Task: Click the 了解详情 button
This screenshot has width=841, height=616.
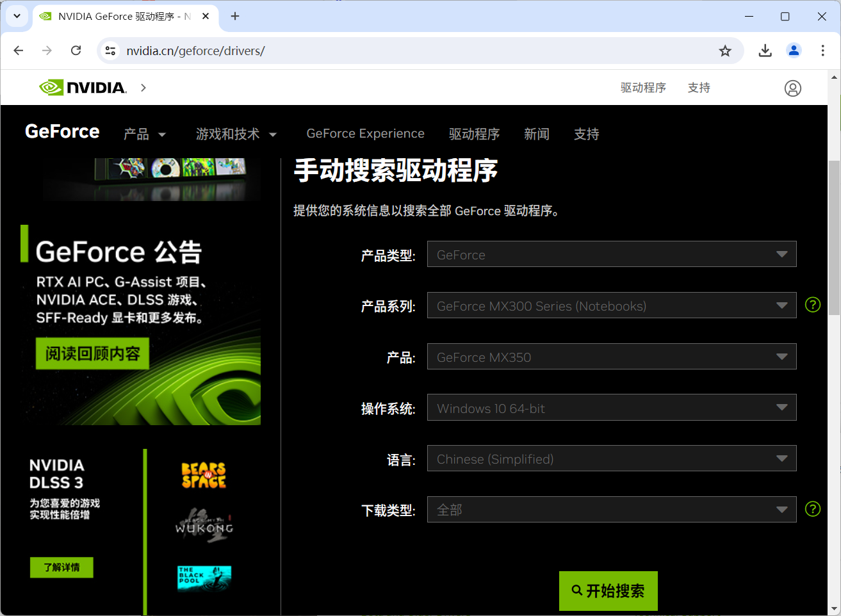Action: [61, 567]
